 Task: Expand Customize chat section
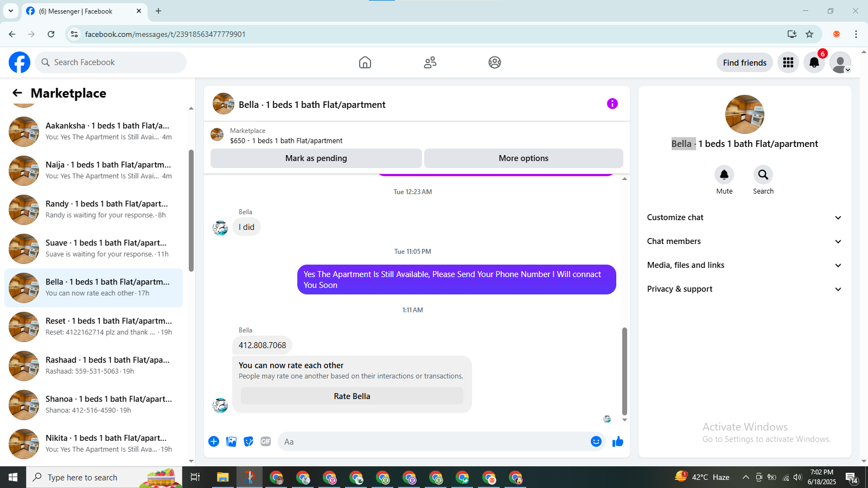click(x=744, y=217)
